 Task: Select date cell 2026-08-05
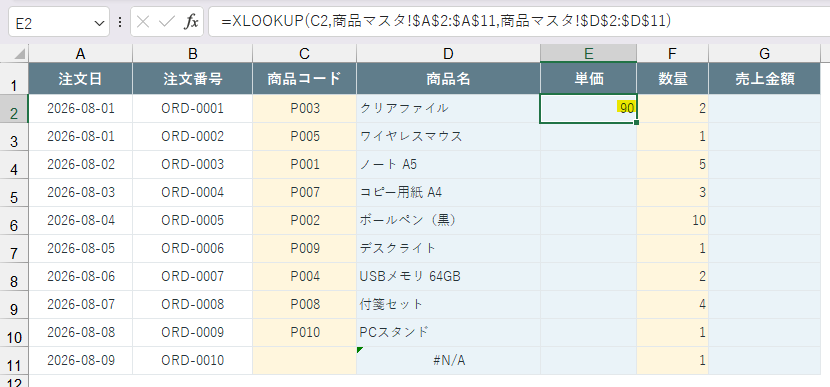point(80,249)
